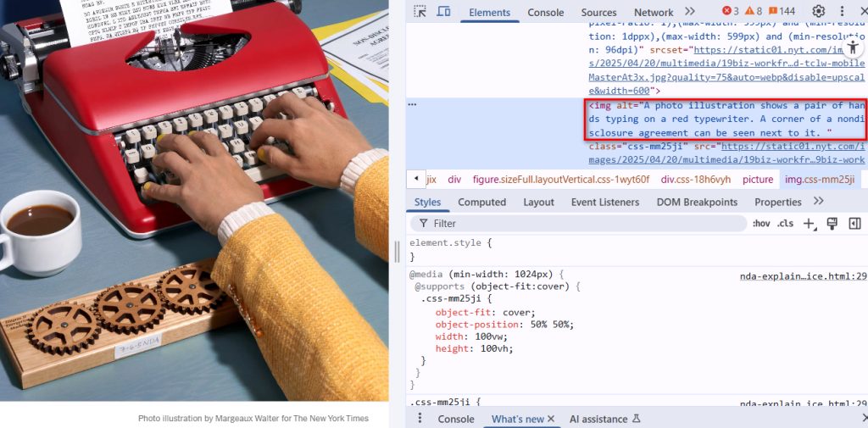This screenshot has width=868, height=428.
Task: Toggle the :hov element state panel
Action: [761, 224]
